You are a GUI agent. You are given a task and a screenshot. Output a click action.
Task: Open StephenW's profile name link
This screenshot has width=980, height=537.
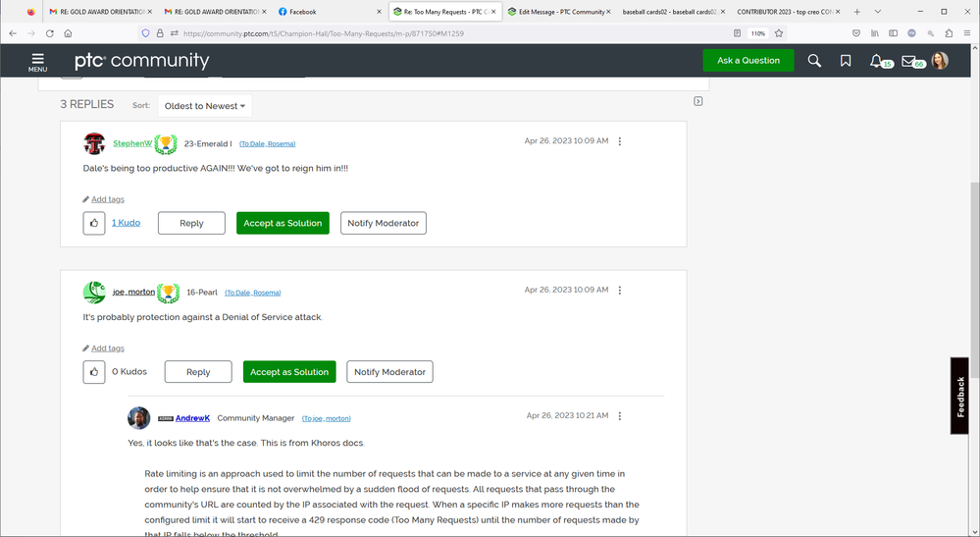(132, 143)
